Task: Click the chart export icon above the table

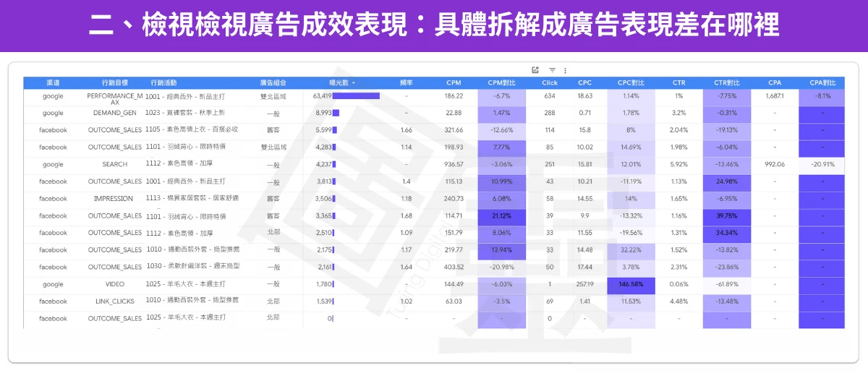Action: (x=535, y=70)
